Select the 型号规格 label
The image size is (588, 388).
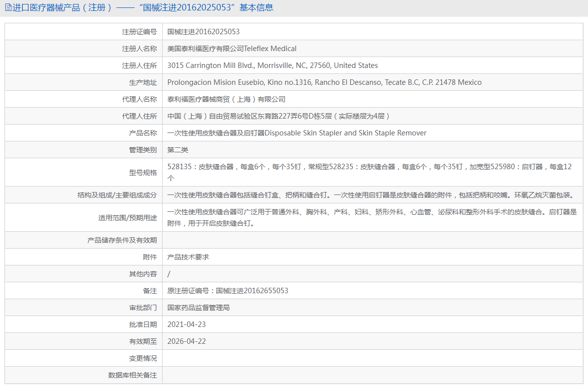(x=143, y=173)
